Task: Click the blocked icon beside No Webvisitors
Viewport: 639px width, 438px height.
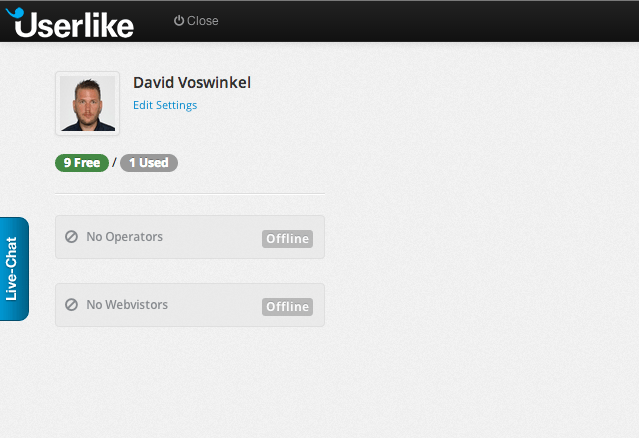Action: 71,304
